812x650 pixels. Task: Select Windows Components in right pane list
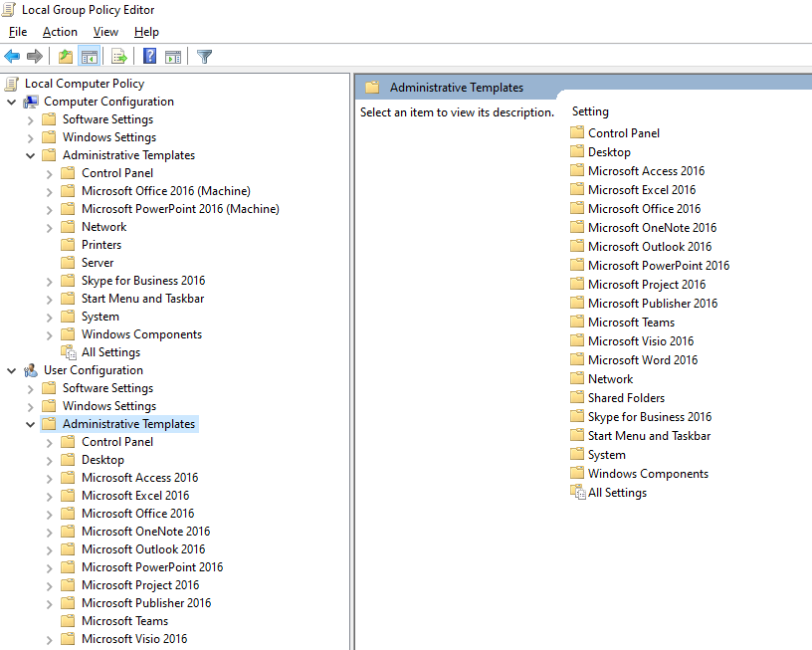648,474
